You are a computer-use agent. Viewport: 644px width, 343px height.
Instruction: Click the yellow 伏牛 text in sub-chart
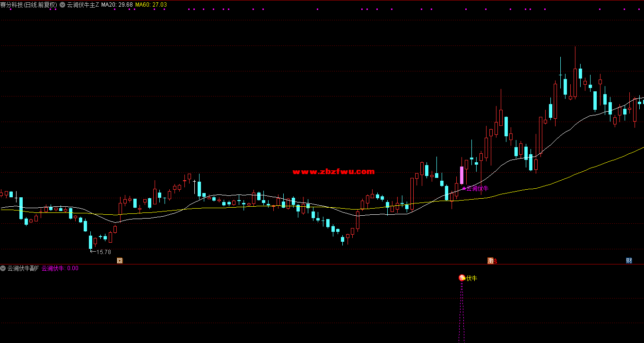[x=472, y=278]
